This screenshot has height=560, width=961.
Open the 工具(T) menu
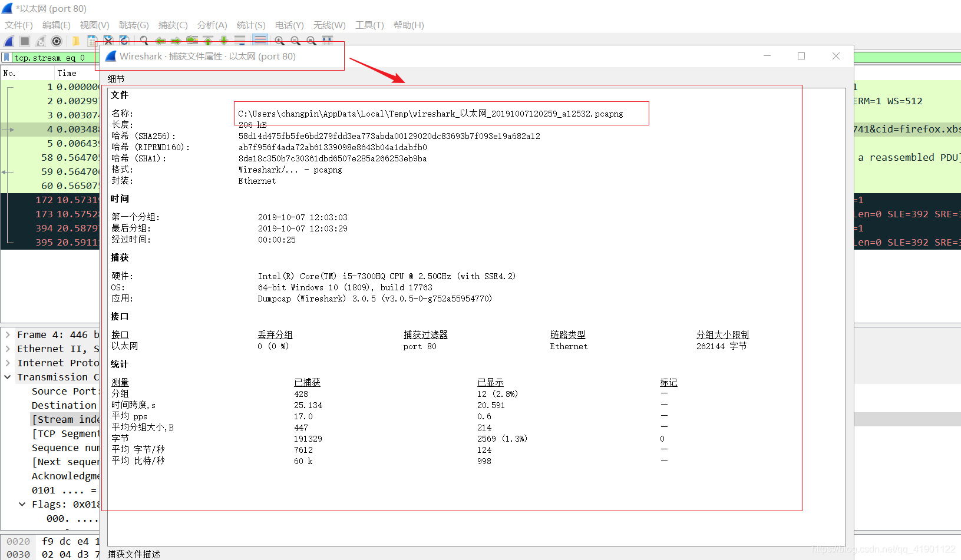point(369,25)
